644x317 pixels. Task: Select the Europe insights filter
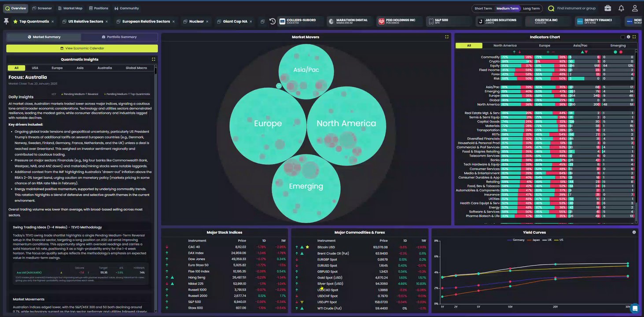(x=57, y=68)
